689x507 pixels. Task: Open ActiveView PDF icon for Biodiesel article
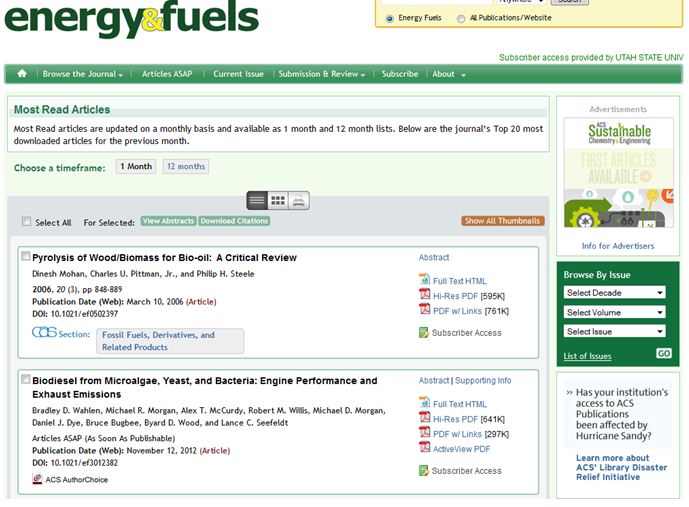click(x=424, y=447)
